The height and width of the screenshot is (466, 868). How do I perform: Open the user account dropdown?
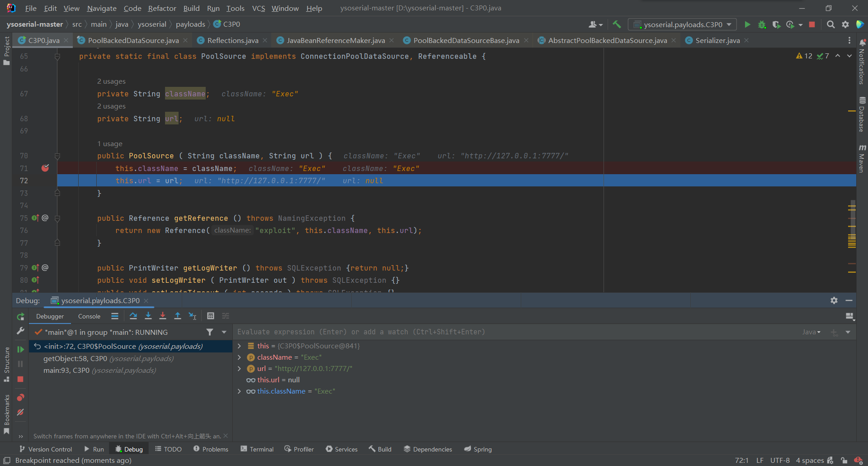click(595, 24)
